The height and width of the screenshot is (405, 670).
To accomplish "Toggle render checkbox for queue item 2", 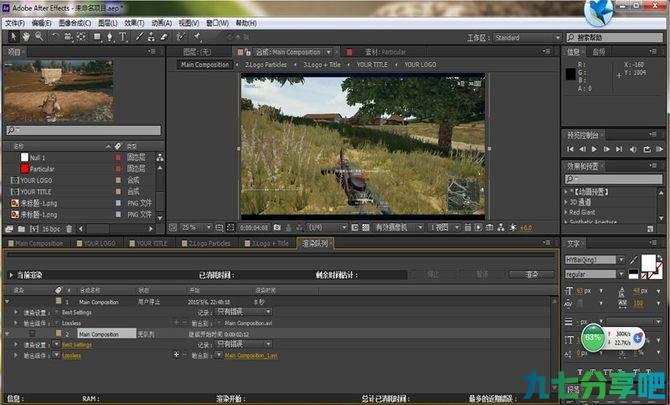I will (x=32, y=334).
